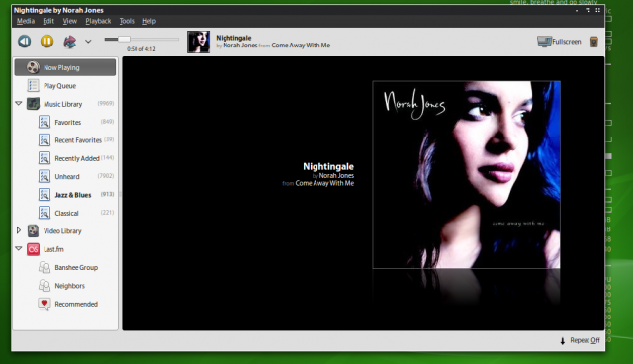This screenshot has width=633, height=364.
Task: Click the 0:50 of 4:12 time label
Action: (140, 49)
